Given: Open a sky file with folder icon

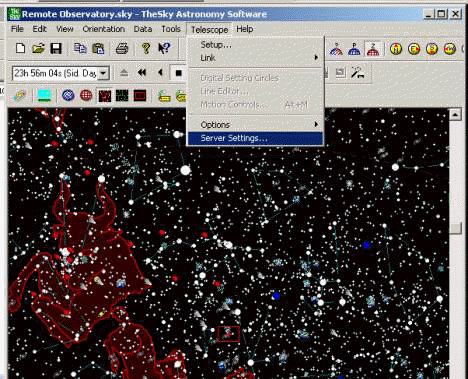Looking at the screenshot, I should (x=38, y=49).
